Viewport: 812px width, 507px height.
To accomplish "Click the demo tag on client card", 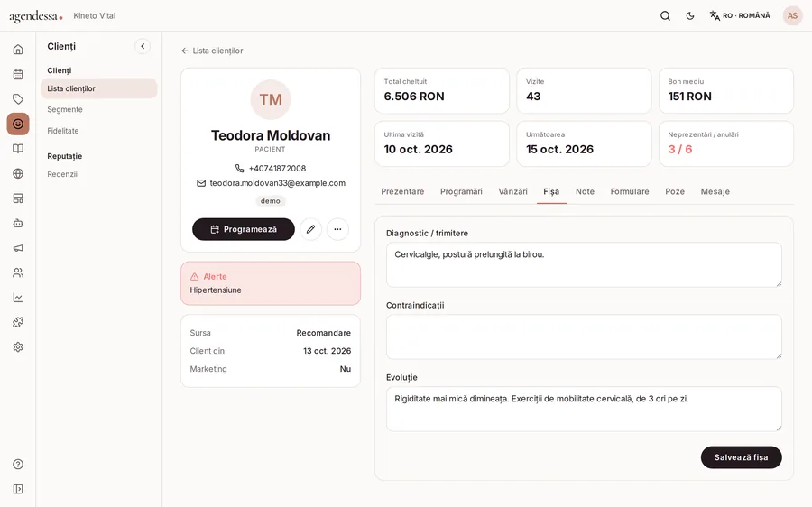I will [x=271, y=201].
